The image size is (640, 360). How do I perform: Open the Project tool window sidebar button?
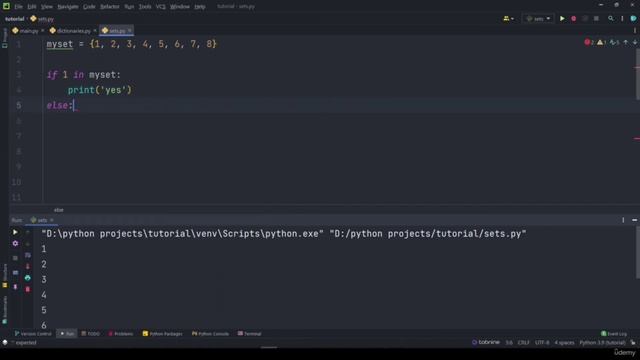tap(4, 38)
